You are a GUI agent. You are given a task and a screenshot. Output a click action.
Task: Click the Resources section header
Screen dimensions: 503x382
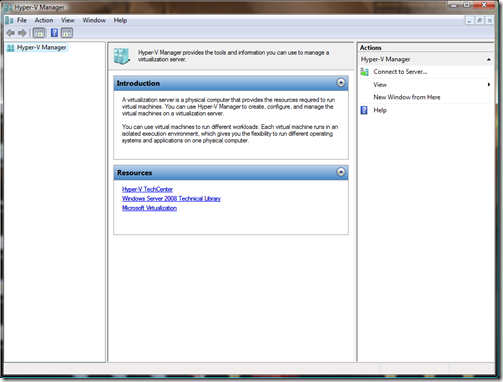pos(231,173)
